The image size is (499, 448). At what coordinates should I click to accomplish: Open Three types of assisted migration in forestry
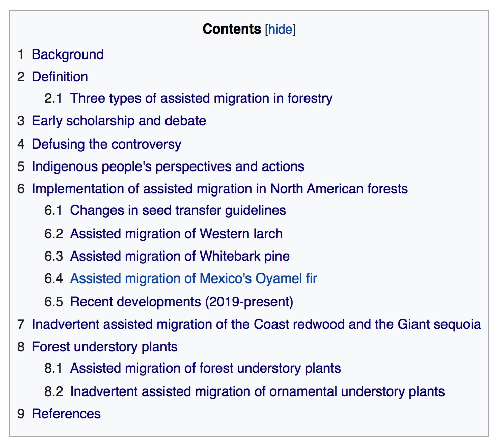point(201,98)
